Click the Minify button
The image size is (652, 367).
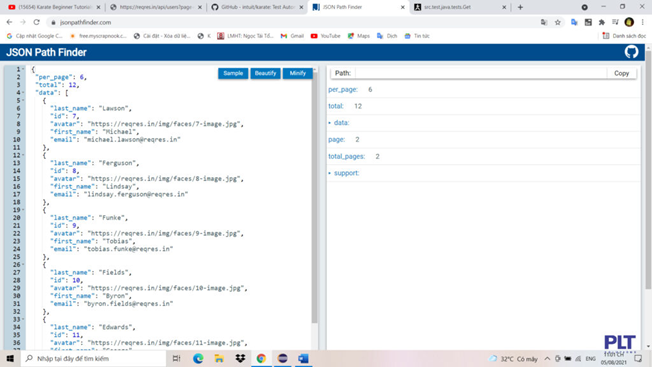pos(298,73)
